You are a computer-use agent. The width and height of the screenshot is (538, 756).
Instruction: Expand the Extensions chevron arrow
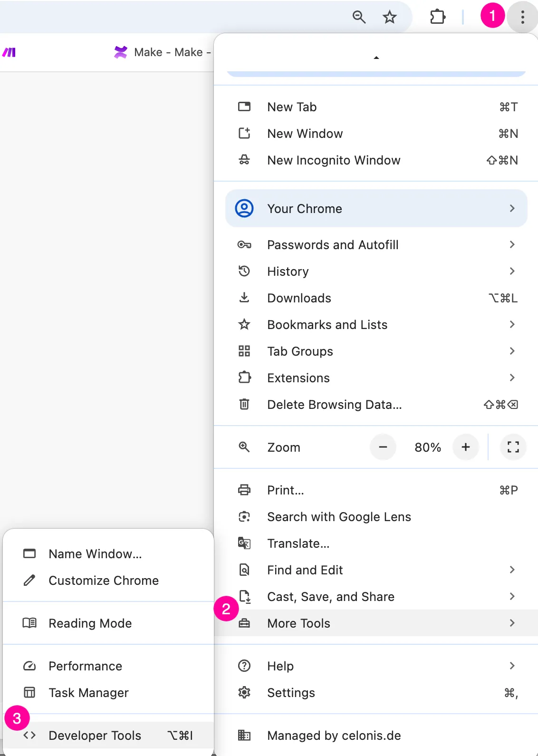(512, 378)
